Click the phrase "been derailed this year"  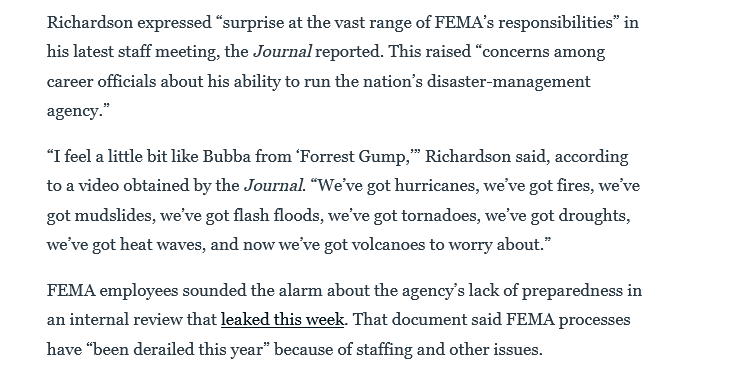click(178, 350)
